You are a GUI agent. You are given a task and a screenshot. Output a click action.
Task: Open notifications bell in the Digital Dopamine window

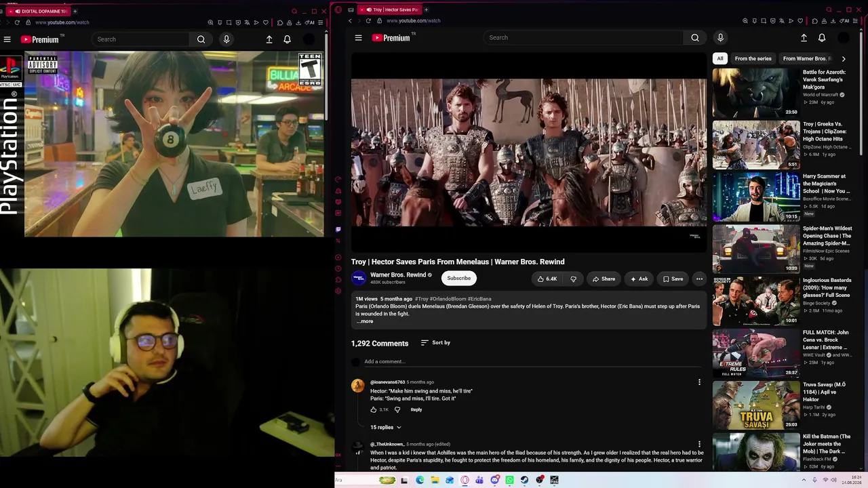(x=287, y=39)
